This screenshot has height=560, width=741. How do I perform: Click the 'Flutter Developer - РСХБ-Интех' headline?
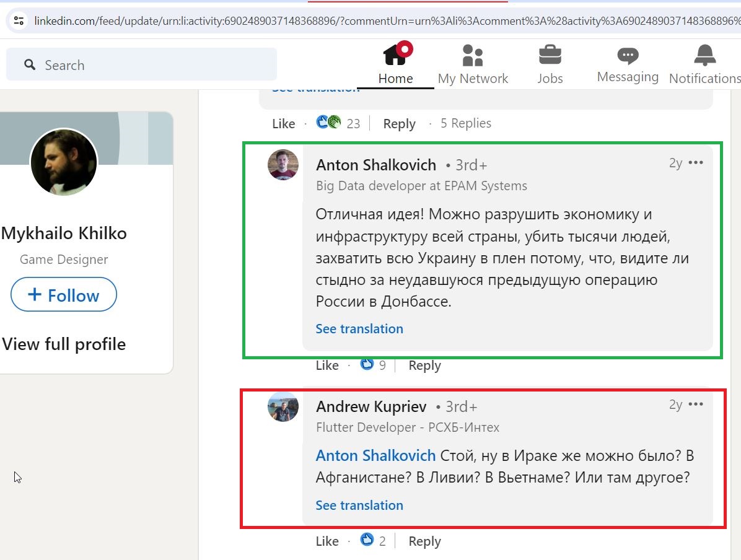[408, 427]
